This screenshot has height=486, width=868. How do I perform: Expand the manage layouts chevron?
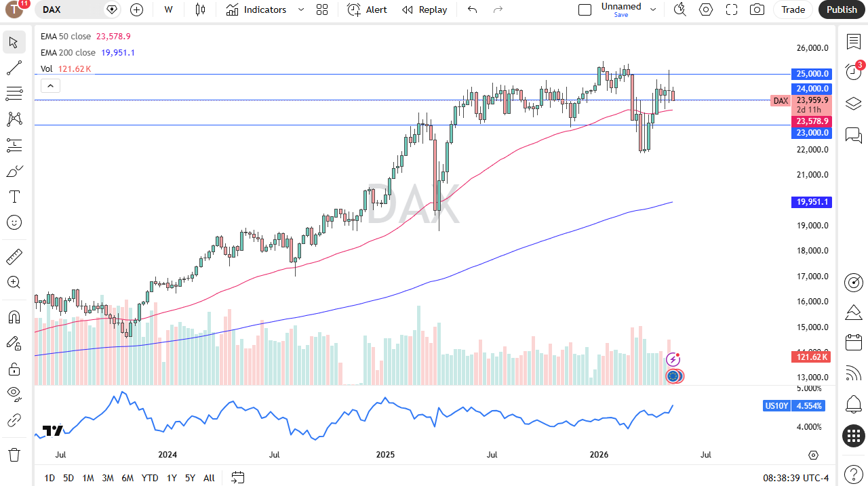pos(653,9)
